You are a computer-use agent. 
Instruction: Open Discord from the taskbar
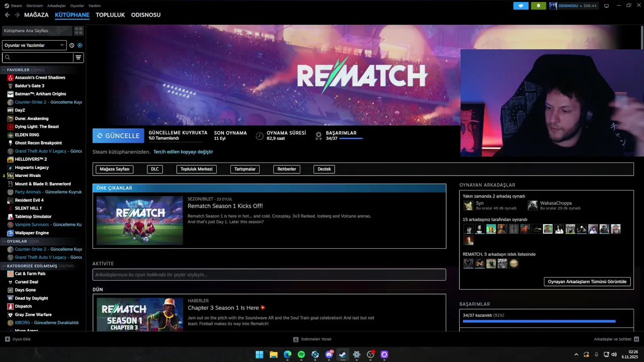(x=329, y=354)
